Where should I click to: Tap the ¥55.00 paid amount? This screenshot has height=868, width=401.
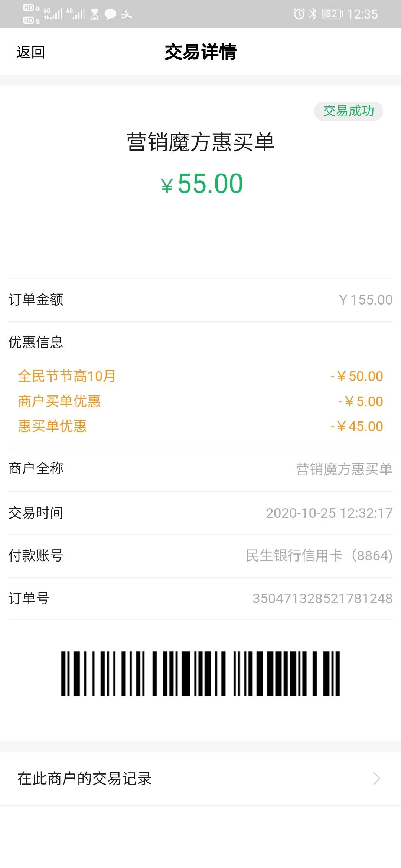coord(202,184)
